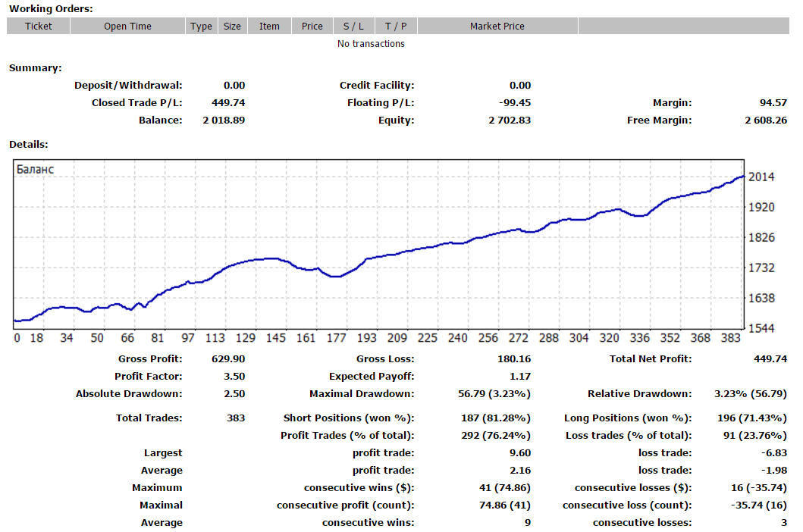Click the Credit Facility value 0.00
This screenshot has height=532, width=803.
click(x=520, y=86)
